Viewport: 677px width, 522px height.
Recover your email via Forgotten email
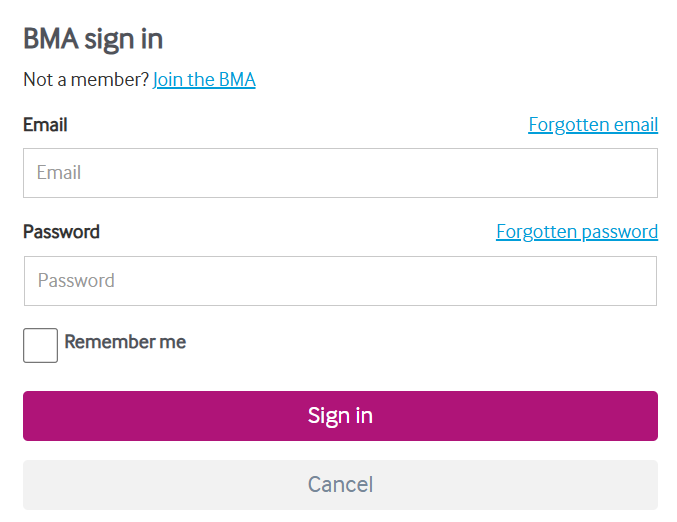pyautogui.click(x=592, y=125)
